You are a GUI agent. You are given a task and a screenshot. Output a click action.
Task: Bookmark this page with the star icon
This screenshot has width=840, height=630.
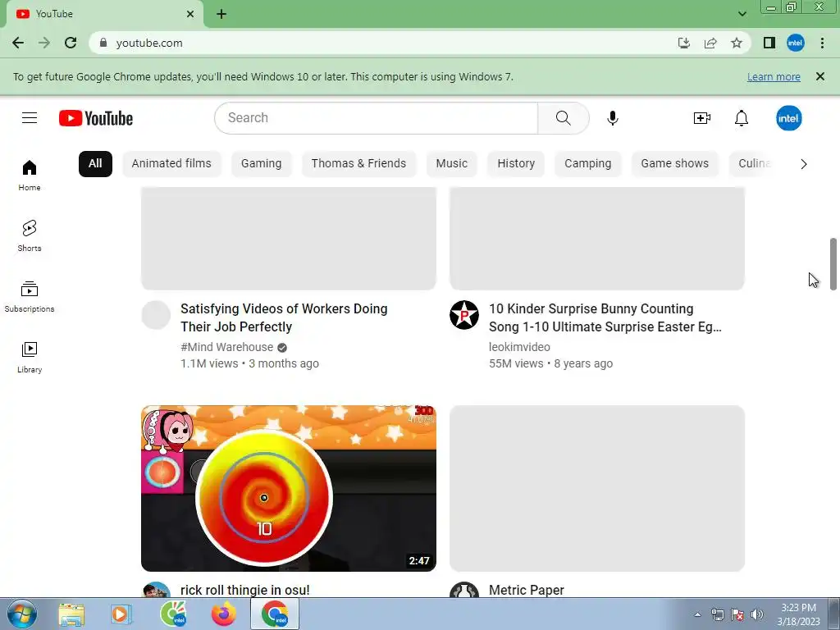(x=737, y=43)
